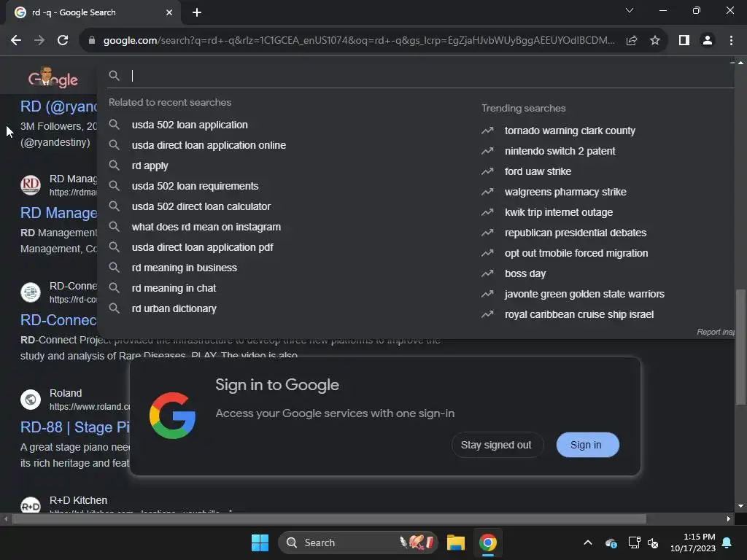This screenshot has height=560, width=747.
Task: Open trending kwik trip internet outage
Action: click(559, 212)
